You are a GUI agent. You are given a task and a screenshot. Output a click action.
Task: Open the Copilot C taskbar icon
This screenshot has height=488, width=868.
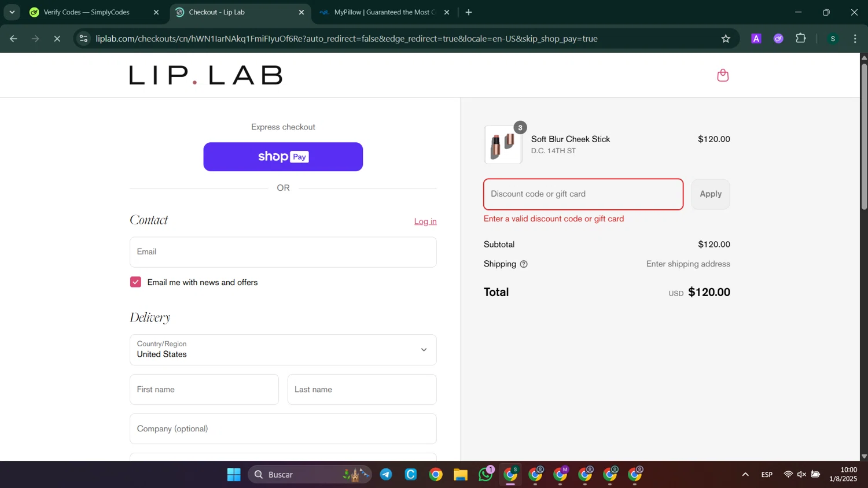click(x=411, y=475)
